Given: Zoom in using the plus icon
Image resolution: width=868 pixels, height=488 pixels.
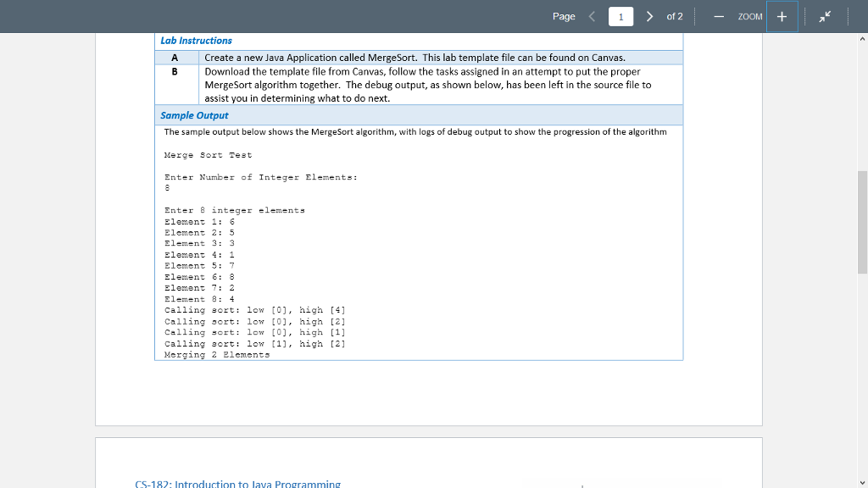Looking at the screenshot, I should point(782,15).
